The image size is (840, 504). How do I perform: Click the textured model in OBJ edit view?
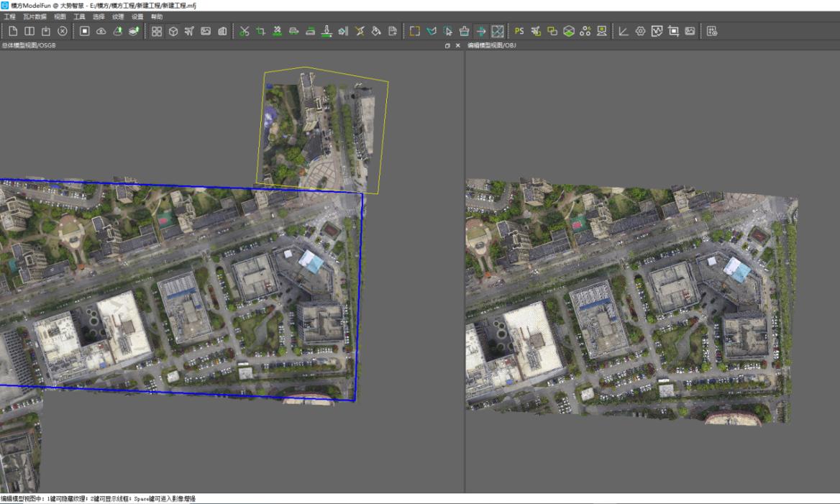(x=631, y=303)
